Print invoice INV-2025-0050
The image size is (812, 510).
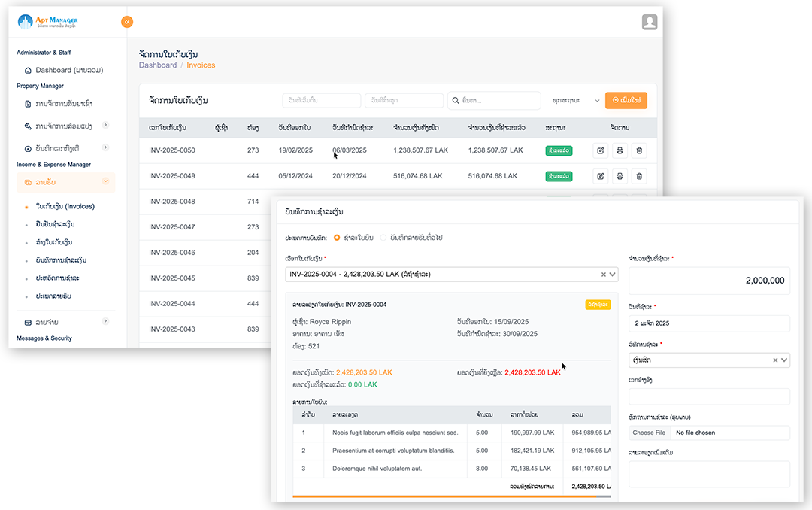620,150
